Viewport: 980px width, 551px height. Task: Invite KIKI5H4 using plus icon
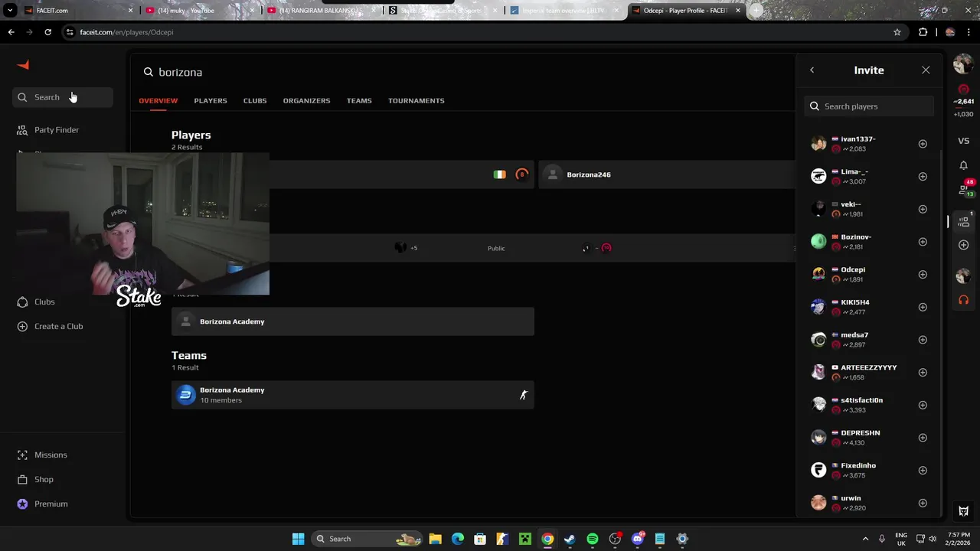[923, 307]
